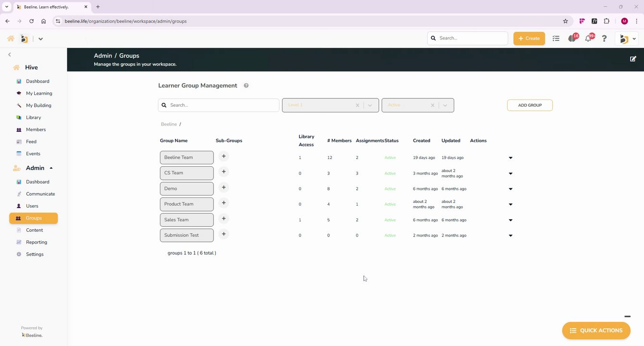Open the Chrome three-dot menu

(637, 21)
